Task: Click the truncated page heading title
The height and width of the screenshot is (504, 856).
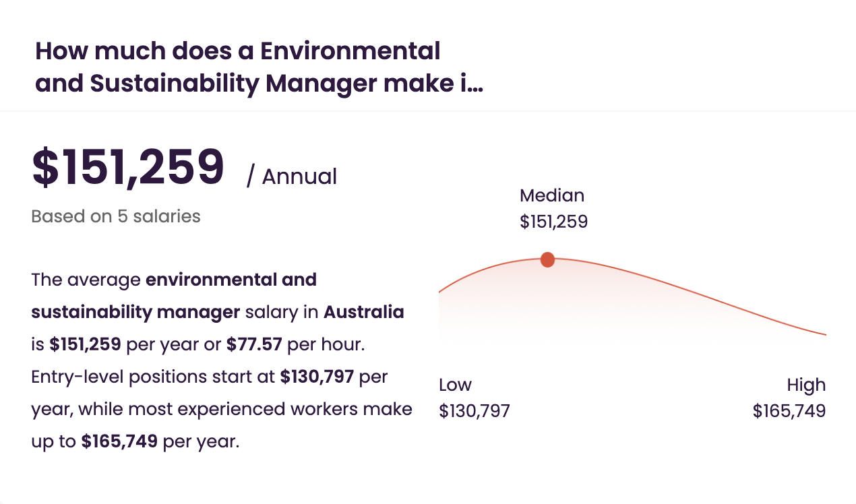Action: (x=259, y=67)
